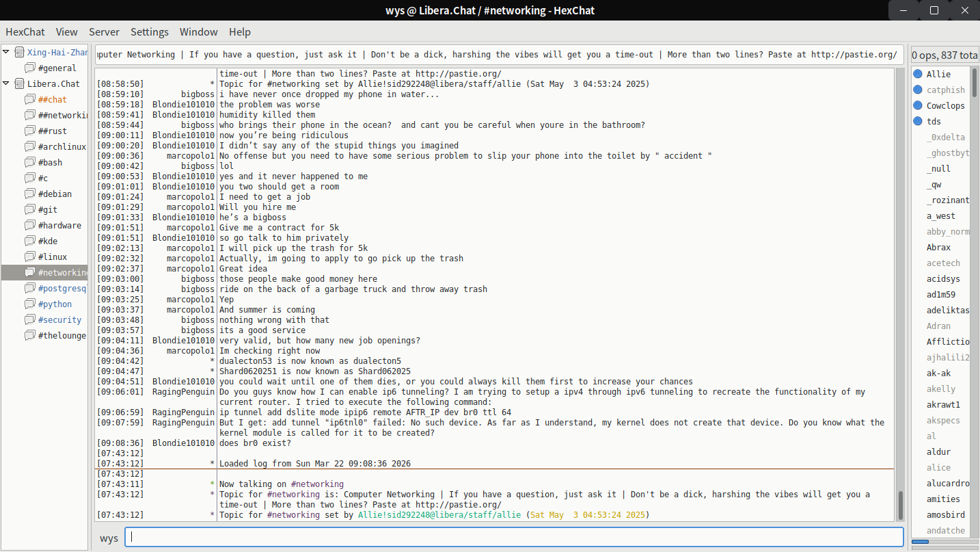Click the server icon beside Libera.Chat

pos(19,83)
